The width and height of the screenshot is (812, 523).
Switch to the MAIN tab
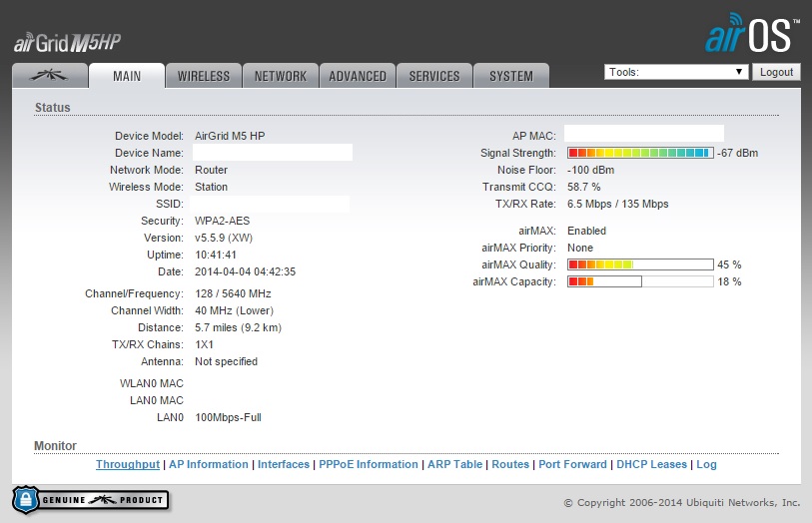coord(127,76)
